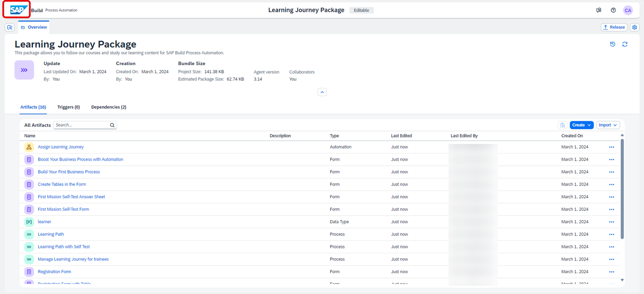The height and width of the screenshot is (294, 644).
Task: Open more options for Boost Your Business Process
Action: coord(611,160)
